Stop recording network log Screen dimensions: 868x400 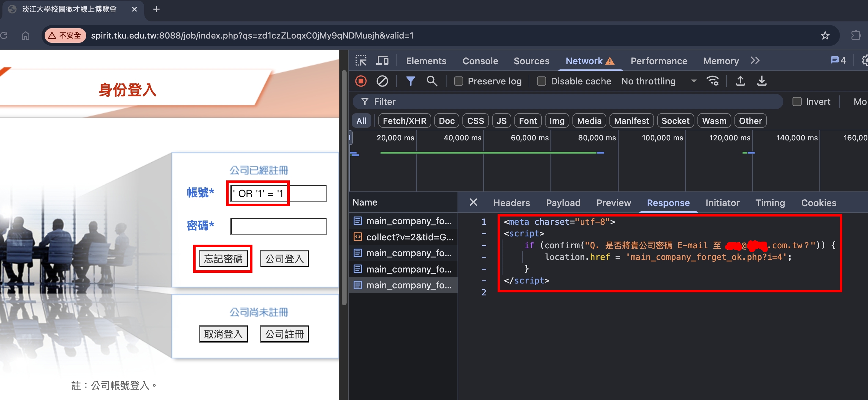pos(361,81)
